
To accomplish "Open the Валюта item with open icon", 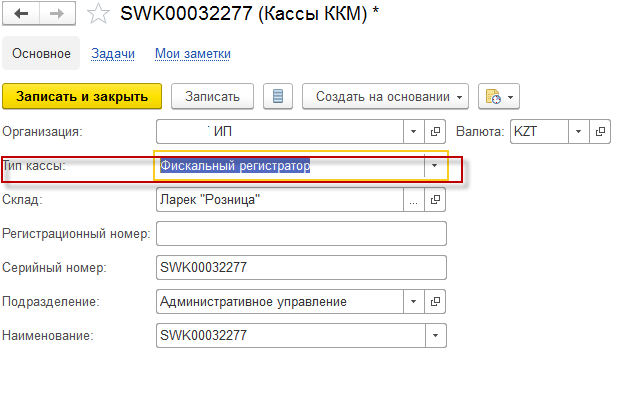I will [x=600, y=132].
